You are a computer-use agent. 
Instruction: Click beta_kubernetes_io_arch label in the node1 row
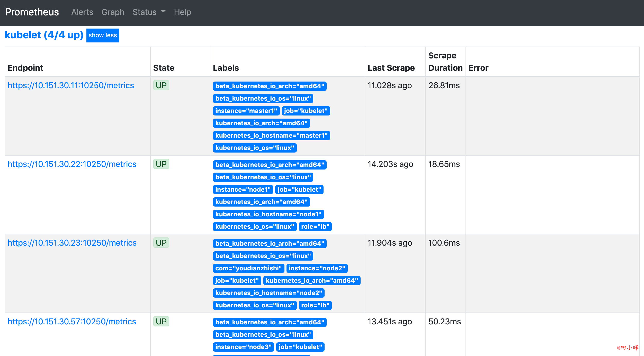[x=270, y=165]
